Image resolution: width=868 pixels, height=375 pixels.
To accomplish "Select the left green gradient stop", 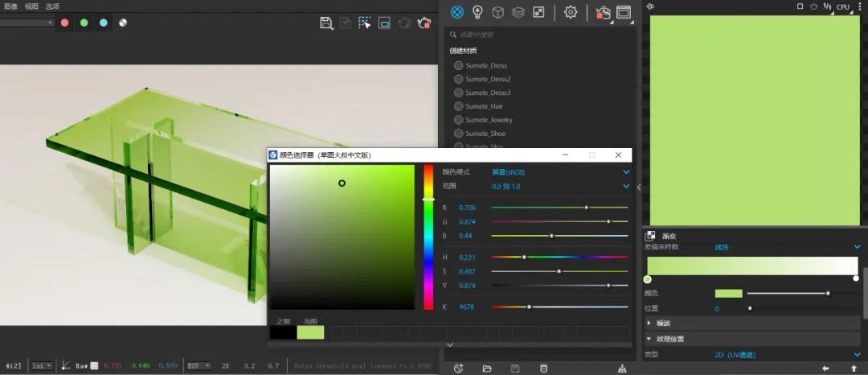I will click(x=648, y=279).
